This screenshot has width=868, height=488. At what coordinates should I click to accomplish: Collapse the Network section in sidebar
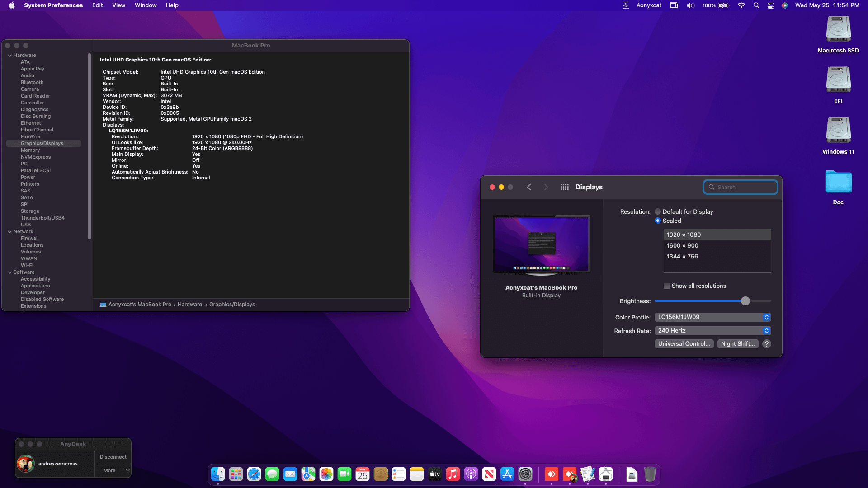click(x=9, y=232)
